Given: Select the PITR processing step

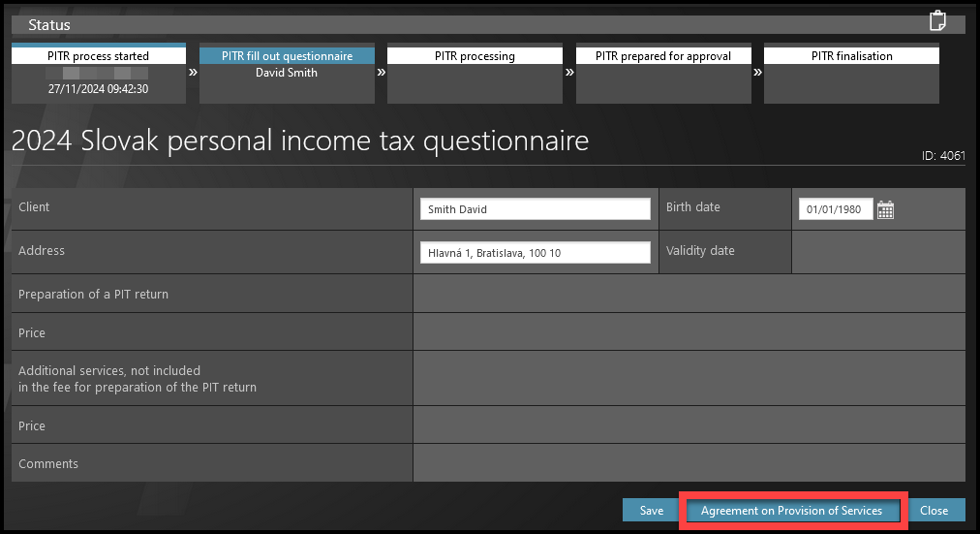Looking at the screenshot, I should coord(475,73).
